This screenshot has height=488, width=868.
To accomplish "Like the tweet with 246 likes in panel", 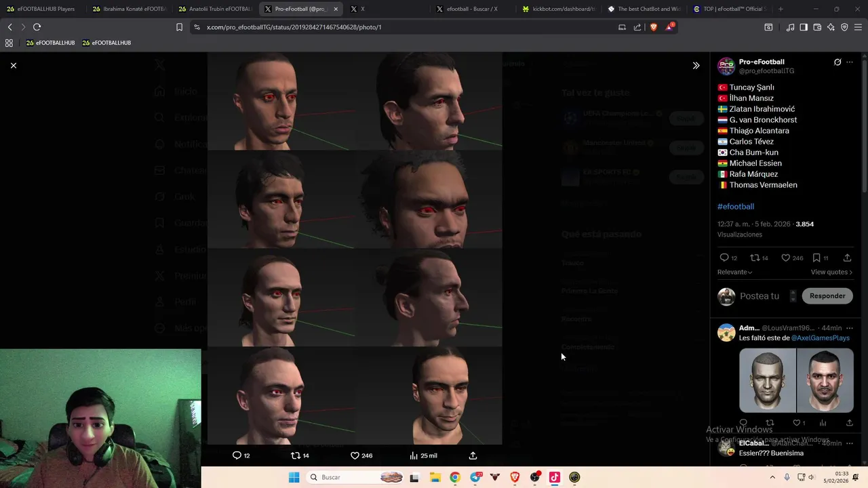I will (786, 258).
